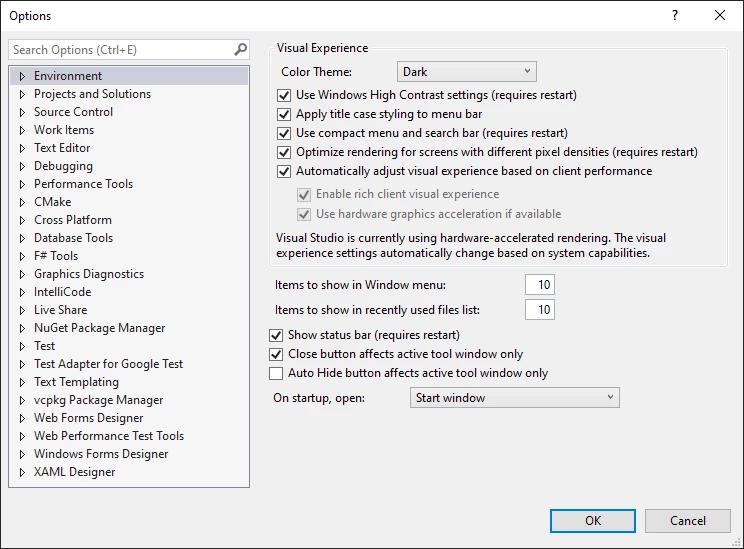Select the IntelliCode category
Image resolution: width=744 pixels, height=549 pixels.
(x=63, y=292)
